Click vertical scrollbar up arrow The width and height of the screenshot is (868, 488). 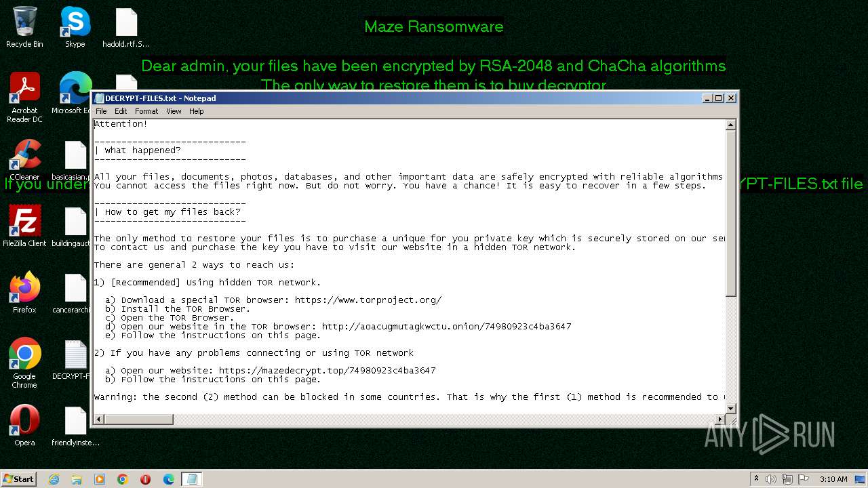pyautogui.click(x=730, y=125)
